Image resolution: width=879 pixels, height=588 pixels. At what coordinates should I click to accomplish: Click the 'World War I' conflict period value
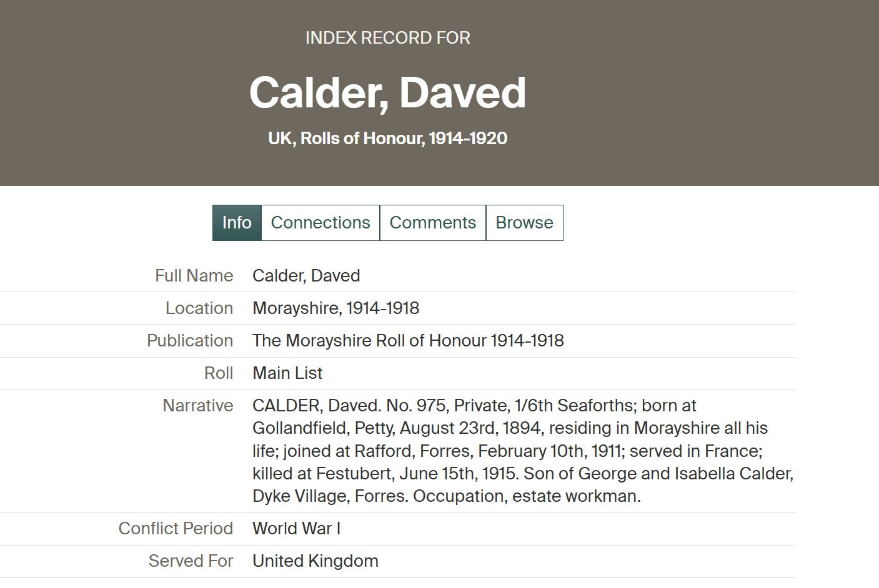coord(296,529)
